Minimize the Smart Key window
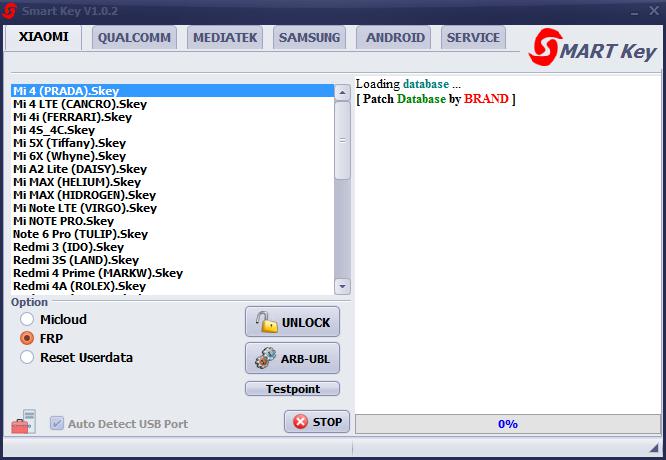Viewport: 666px width, 460px height. (x=635, y=11)
